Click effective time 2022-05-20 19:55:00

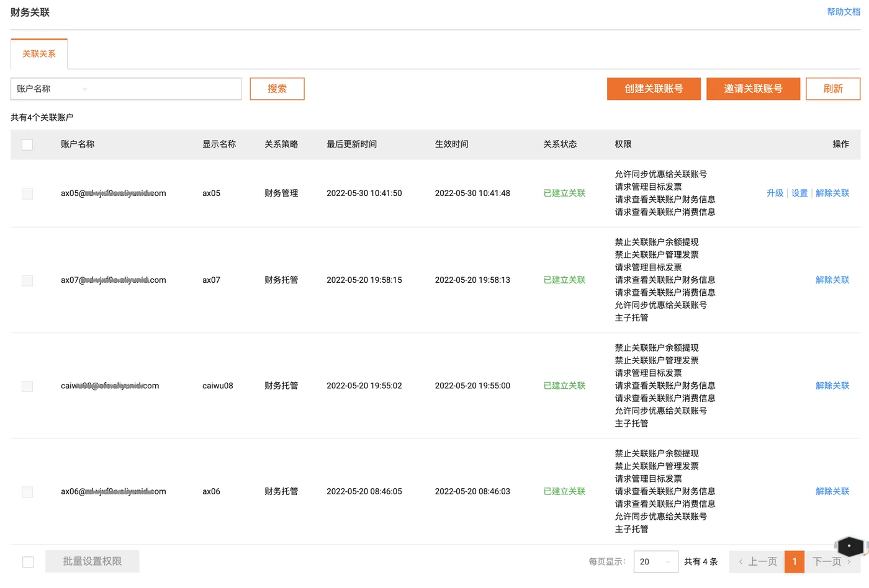(472, 385)
